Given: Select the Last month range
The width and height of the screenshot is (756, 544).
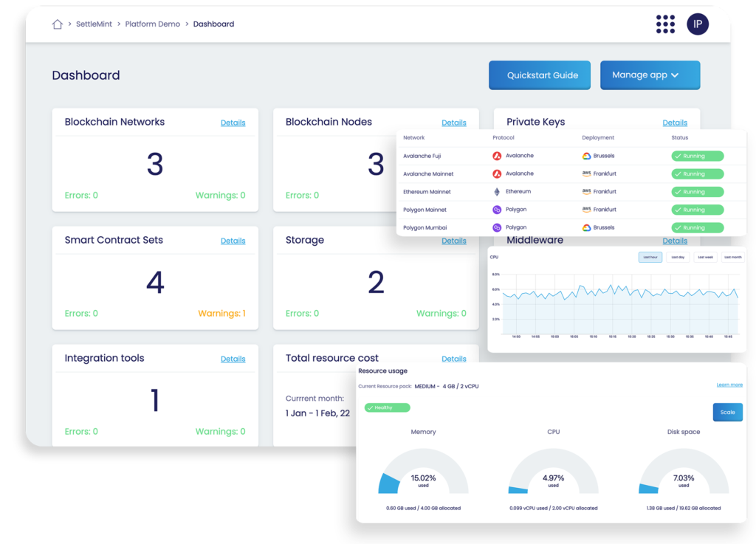Looking at the screenshot, I should pyautogui.click(x=733, y=258).
